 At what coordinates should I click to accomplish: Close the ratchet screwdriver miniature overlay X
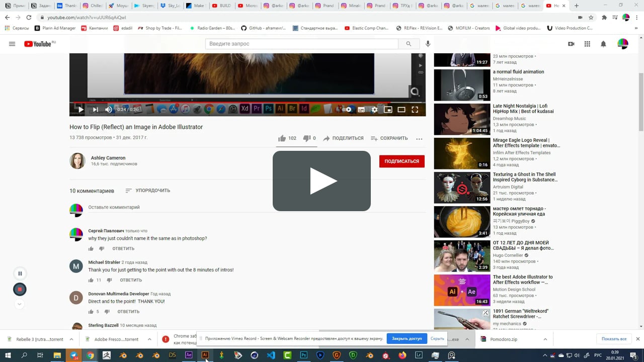[x=486, y=313]
